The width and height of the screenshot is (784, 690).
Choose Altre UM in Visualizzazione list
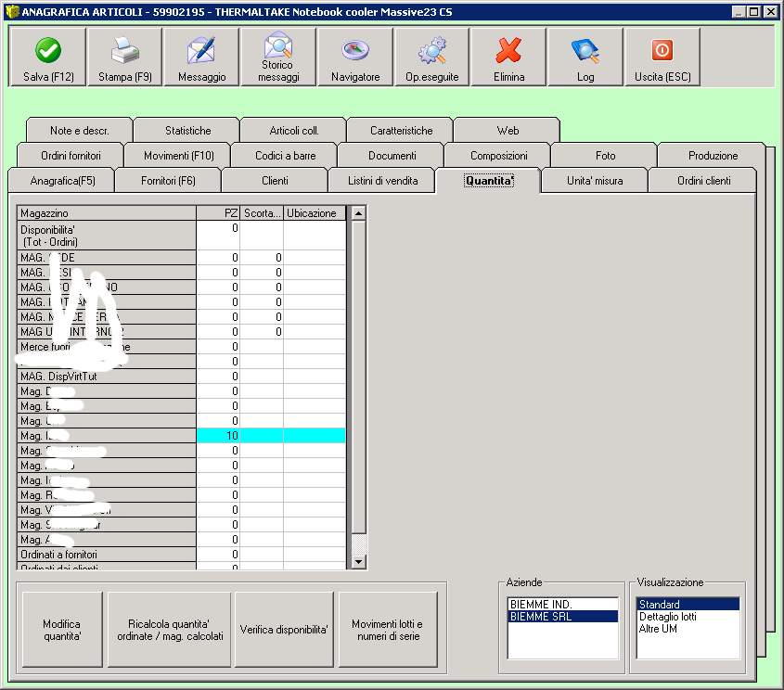pos(688,629)
